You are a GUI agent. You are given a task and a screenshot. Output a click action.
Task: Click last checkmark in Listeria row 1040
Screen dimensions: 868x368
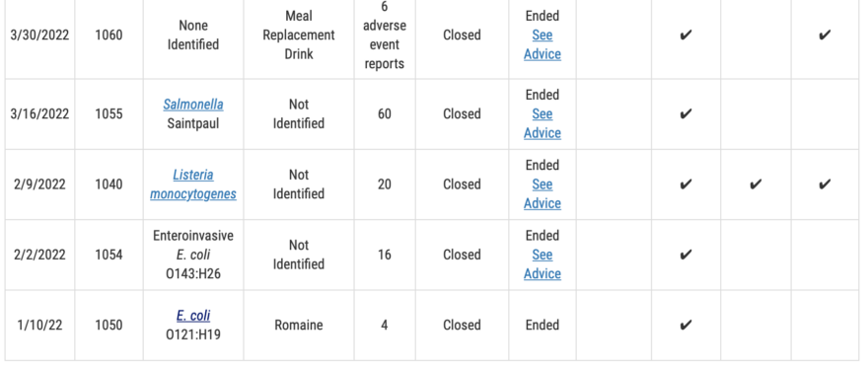[x=825, y=184]
